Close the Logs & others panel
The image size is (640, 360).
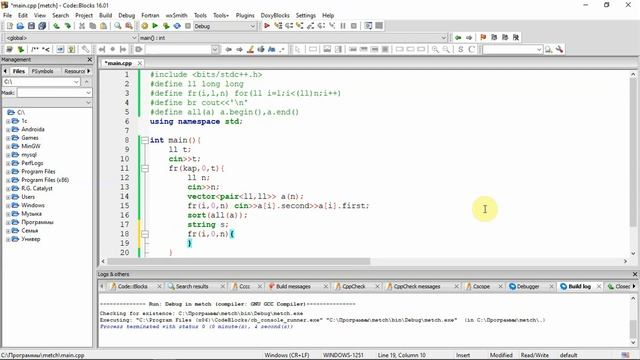635,274
